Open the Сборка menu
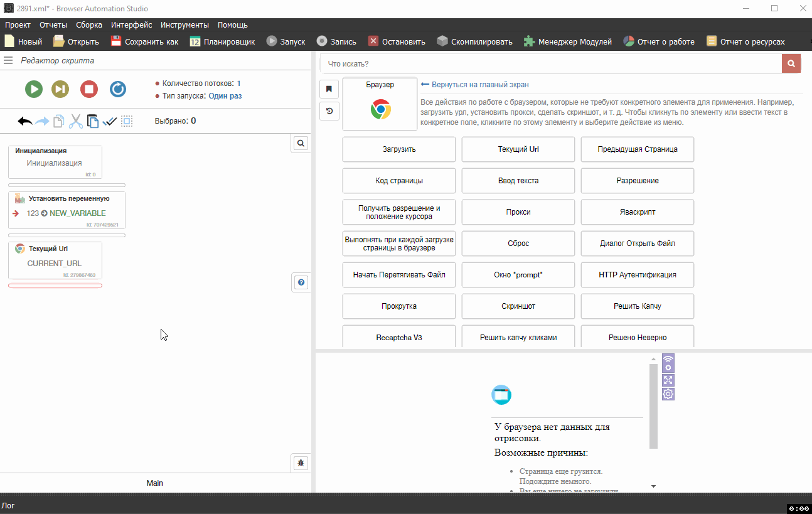The height and width of the screenshot is (514, 812). click(x=89, y=25)
